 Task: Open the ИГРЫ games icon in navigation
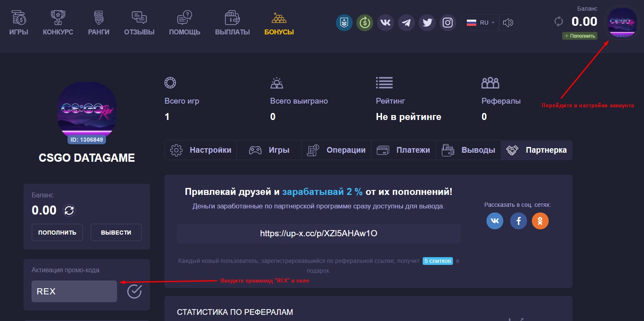coord(19,18)
